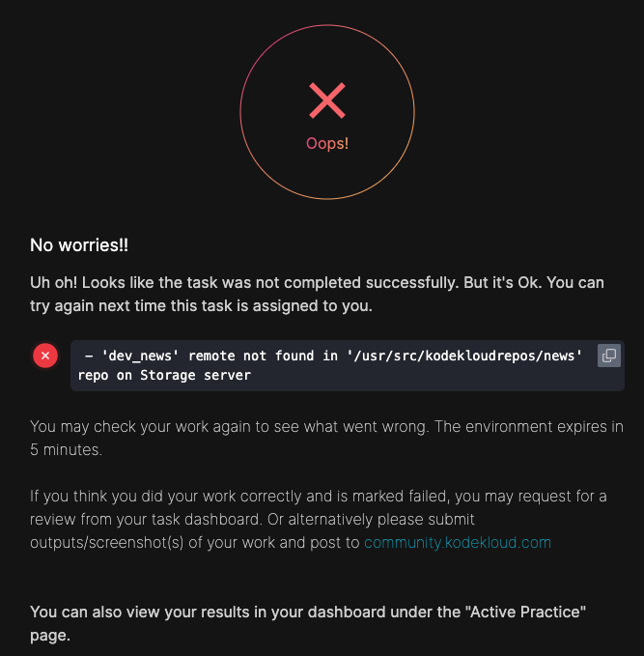
Task: Click the "5 minutes" expiry text
Action: 64,449
